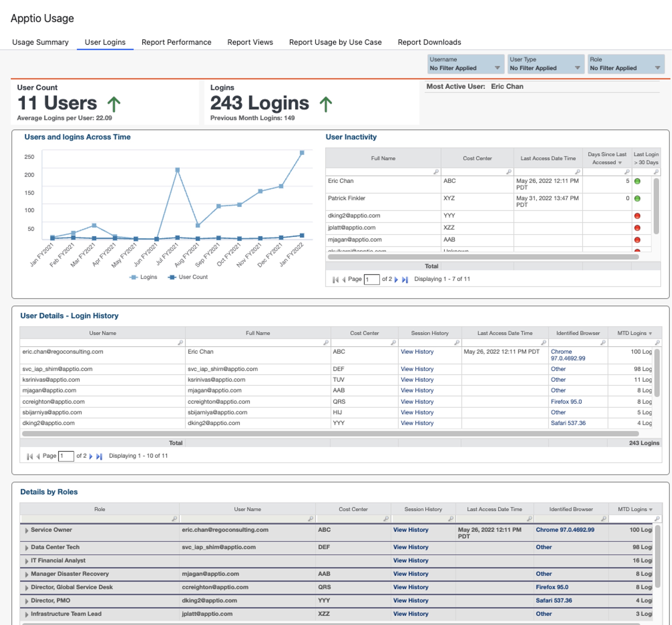Select the Report Downloads tab
This screenshot has width=672, height=625.
(429, 42)
